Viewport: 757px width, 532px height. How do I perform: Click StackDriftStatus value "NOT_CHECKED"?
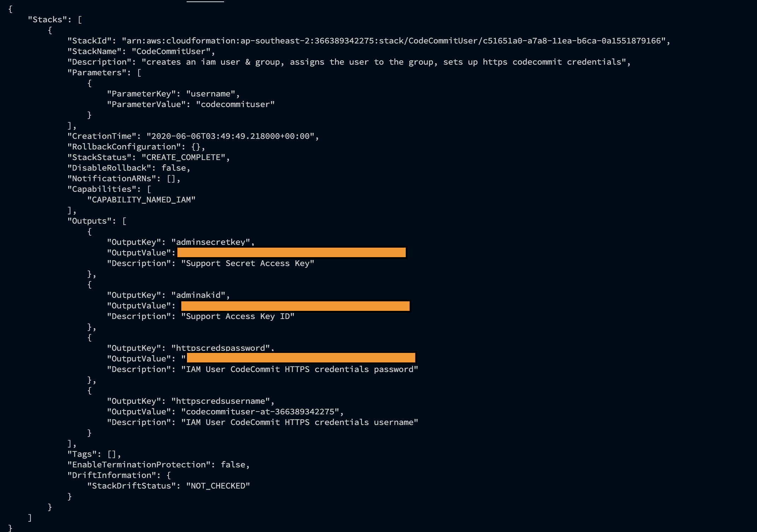click(218, 486)
